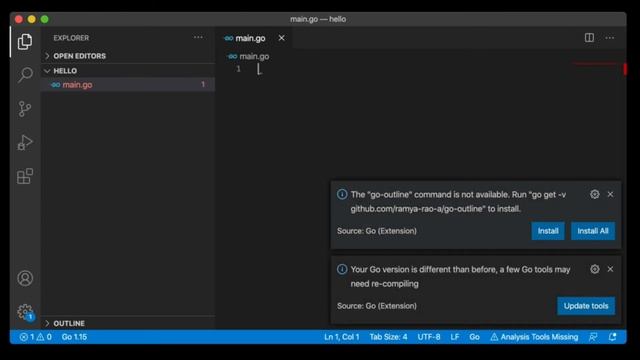The height and width of the screenshot is (360, 640).
Task: Open the Search view icon
Action: (x=25, y=75)
